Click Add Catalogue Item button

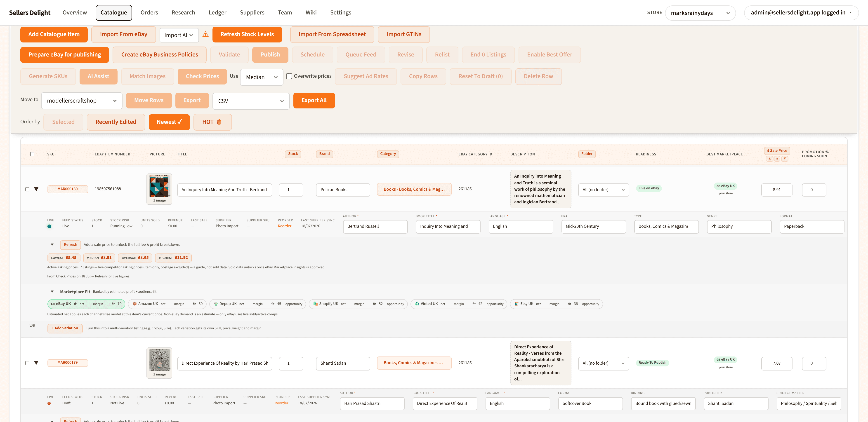54,34
